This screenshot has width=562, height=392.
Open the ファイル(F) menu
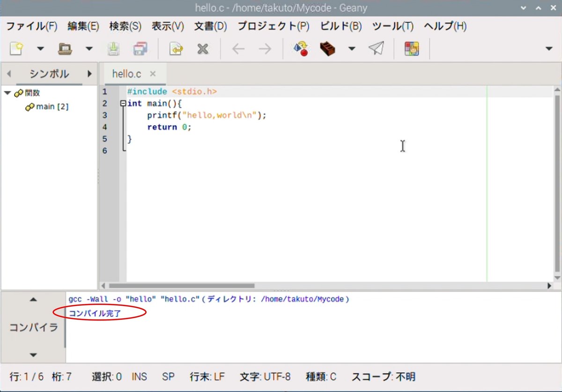point(31,26)
